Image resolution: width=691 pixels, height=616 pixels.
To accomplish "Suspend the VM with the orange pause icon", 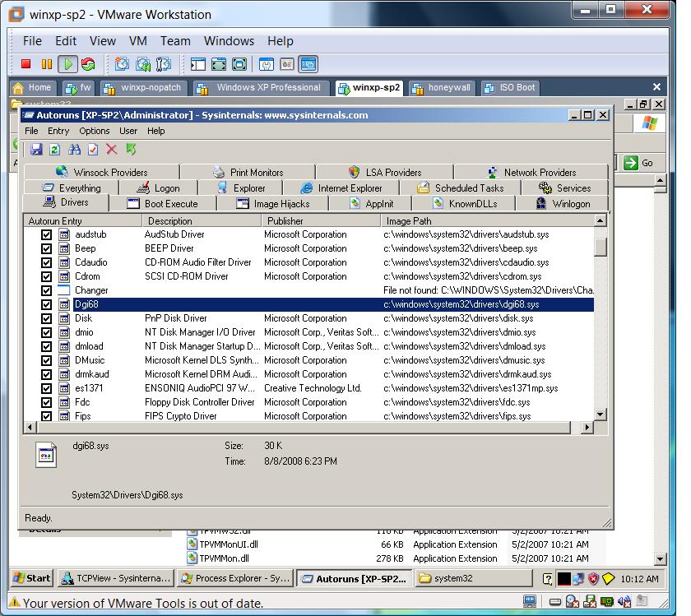I will (x=46, y=64).
